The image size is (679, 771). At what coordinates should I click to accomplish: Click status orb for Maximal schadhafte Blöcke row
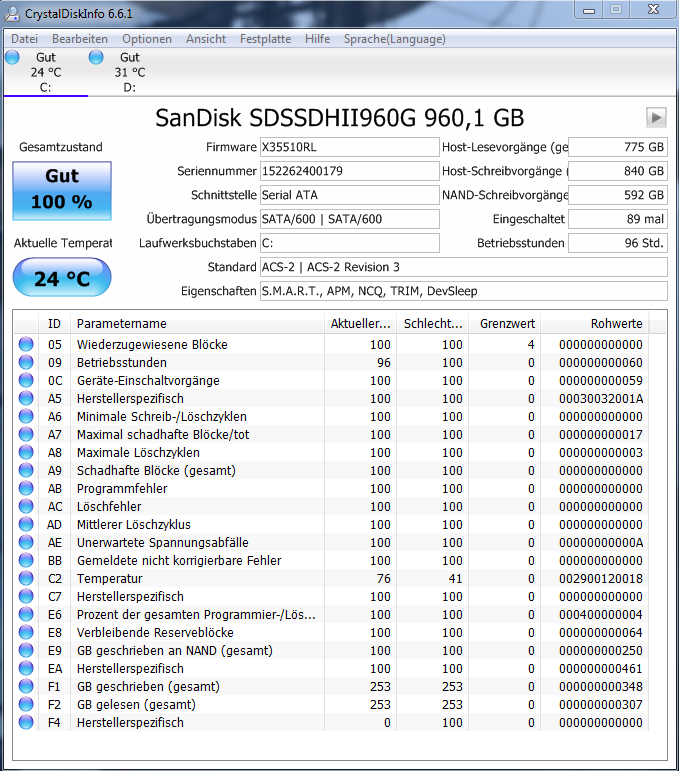click(26, 434)
